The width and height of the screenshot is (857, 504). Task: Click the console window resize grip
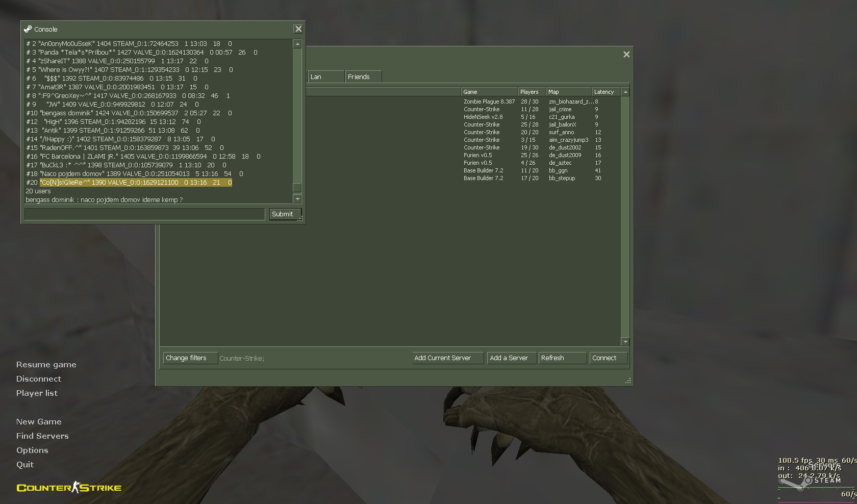coord(300,218)
